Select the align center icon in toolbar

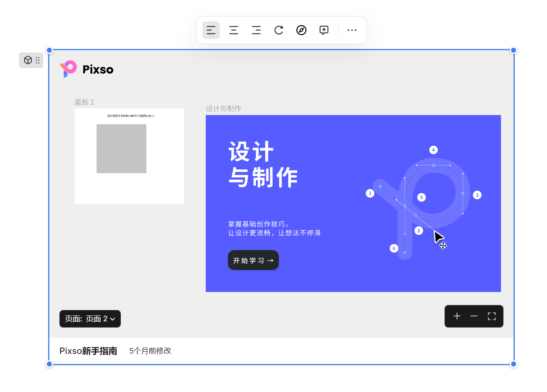tap(234, 30)
